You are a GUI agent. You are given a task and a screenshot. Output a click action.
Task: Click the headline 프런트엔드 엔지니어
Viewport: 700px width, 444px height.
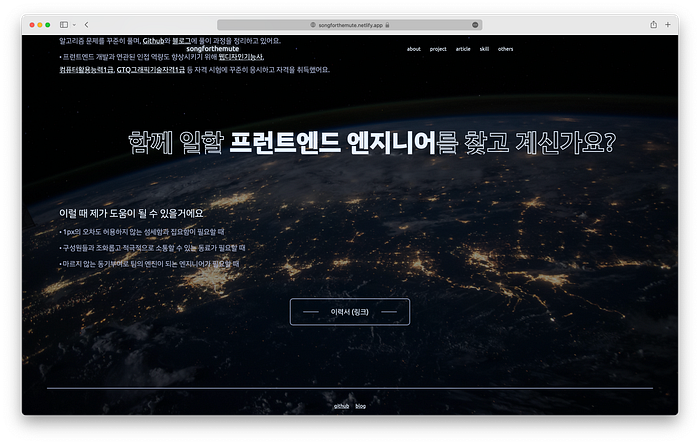(332, 143)
